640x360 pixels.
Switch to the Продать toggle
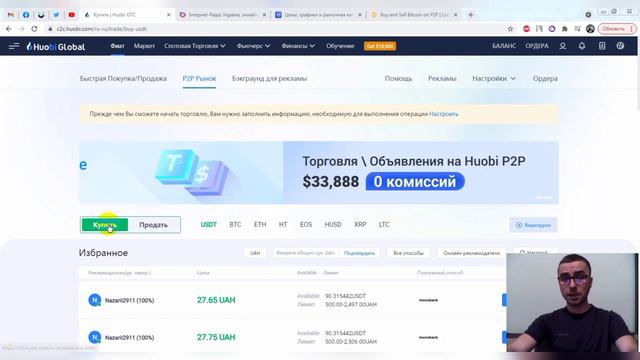153,225
